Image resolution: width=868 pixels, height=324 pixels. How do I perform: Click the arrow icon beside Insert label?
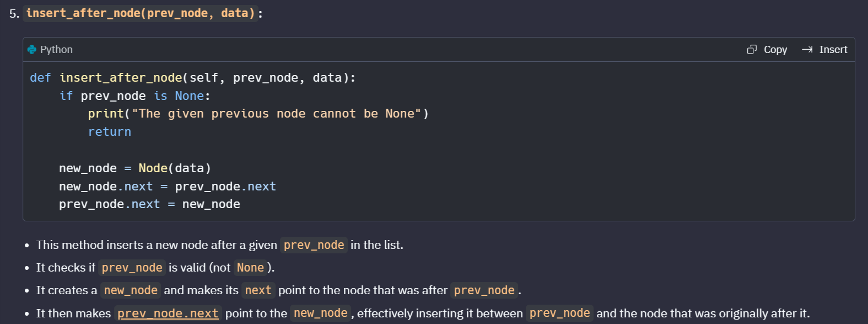[807, 50]
